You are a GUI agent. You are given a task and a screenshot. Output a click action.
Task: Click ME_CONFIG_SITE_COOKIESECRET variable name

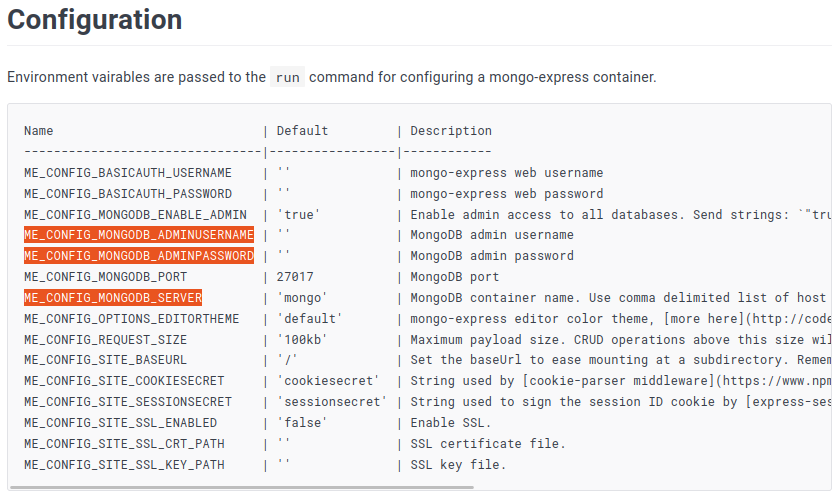coord(124,381)
